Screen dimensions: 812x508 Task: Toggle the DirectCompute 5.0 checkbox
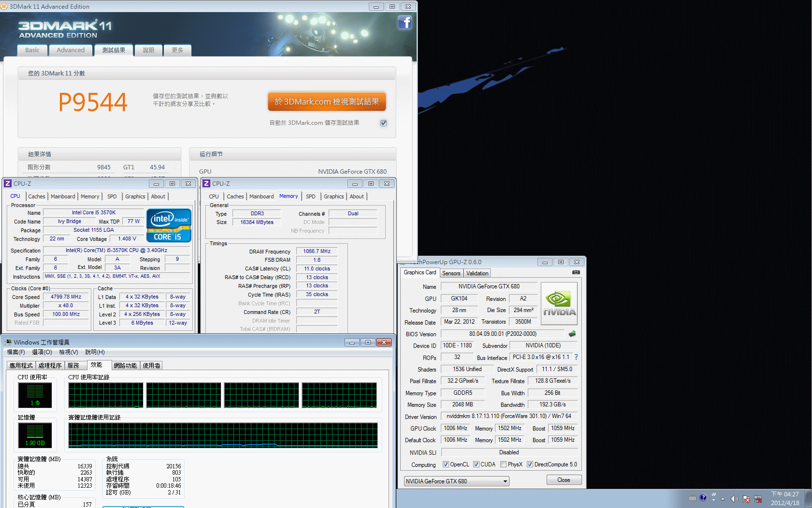point(530,464)
